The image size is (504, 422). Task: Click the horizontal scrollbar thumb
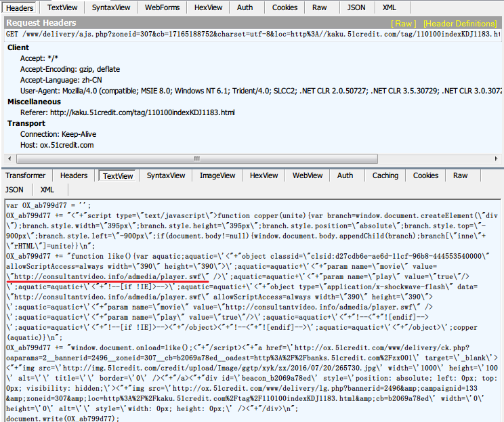click(197, 159)
